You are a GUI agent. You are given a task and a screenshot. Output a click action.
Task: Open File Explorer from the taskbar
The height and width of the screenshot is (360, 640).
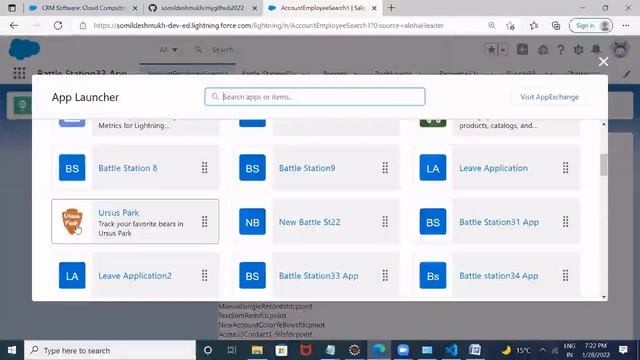257,350
